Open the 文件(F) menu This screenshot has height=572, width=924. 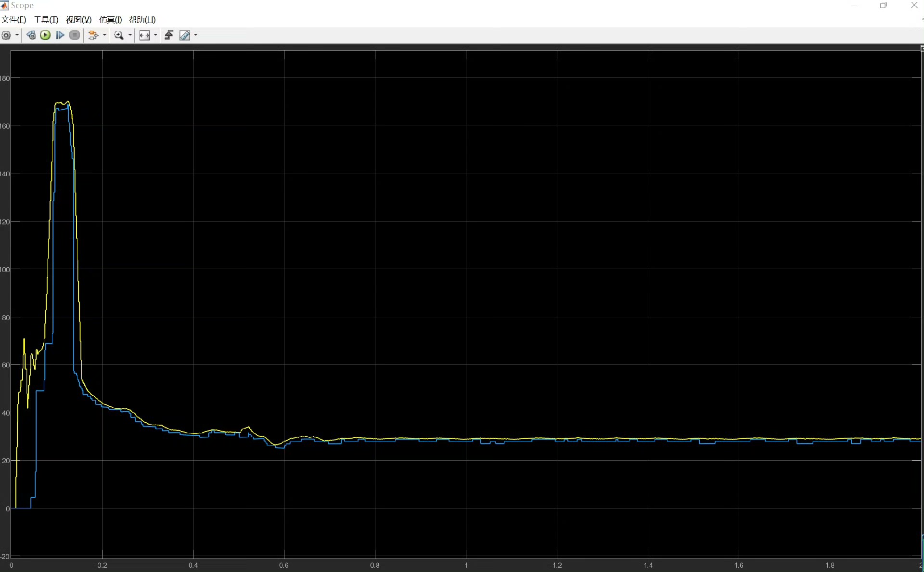[x=14, y=20]
